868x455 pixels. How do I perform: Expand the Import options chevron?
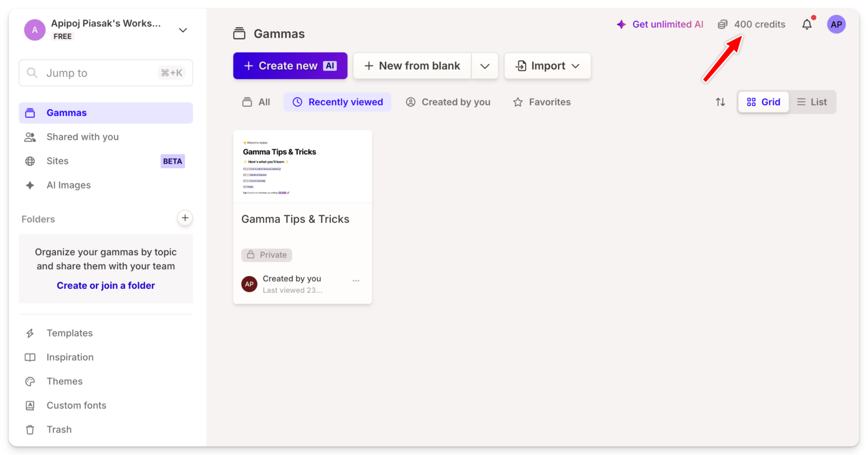(576, 66)
